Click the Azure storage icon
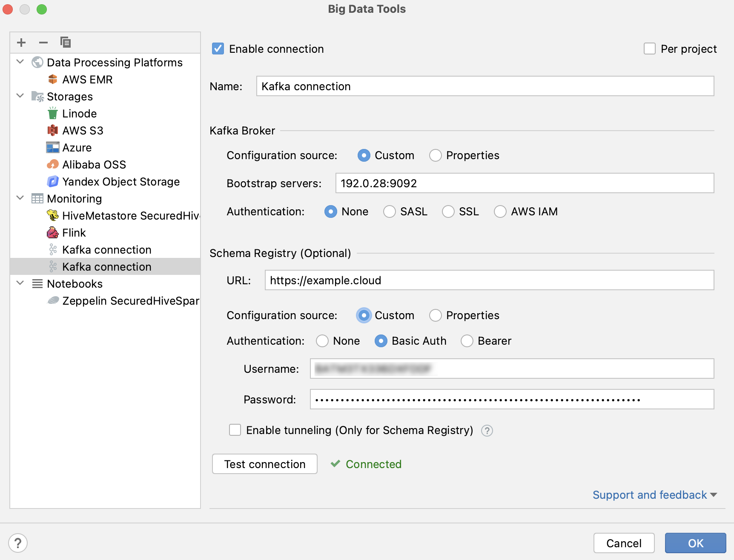This screenshot has width=734, height=560. tap(53, 148)
